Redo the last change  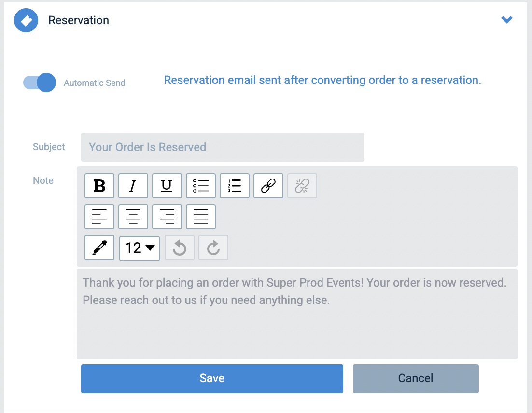point(213,247)
